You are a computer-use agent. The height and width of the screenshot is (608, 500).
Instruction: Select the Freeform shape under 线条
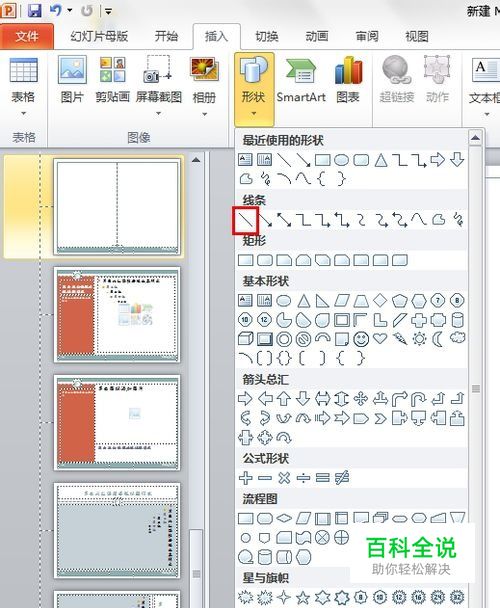point(438,220)
